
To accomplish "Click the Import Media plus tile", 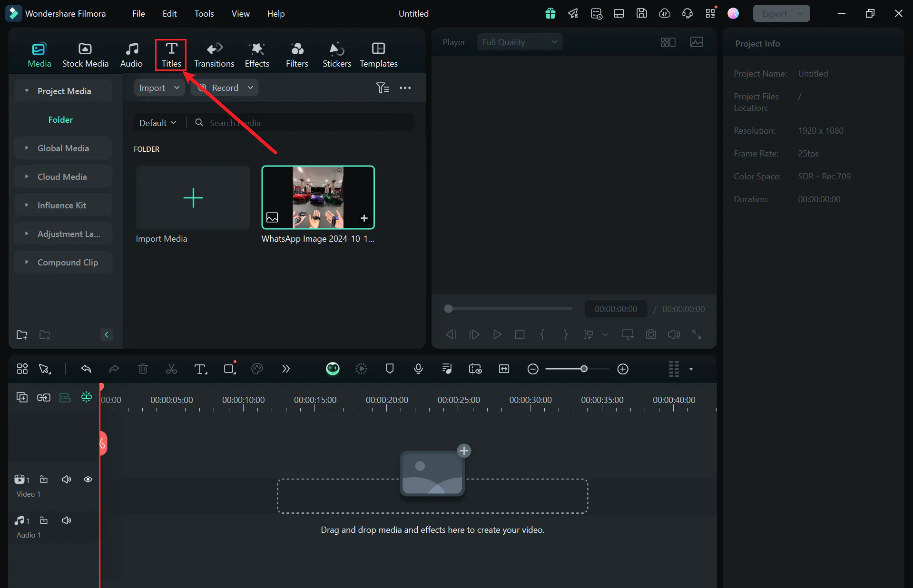I will pos(193,197).
